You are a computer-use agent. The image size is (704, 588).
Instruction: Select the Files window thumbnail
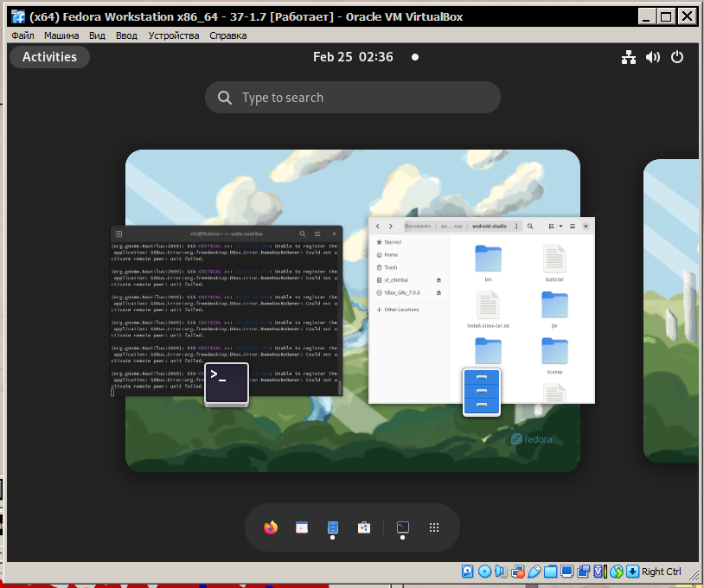[x=482, y=310]
